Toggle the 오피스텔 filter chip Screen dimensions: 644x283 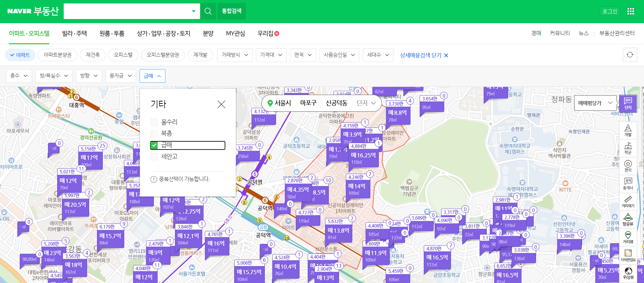tap(123, 55)
